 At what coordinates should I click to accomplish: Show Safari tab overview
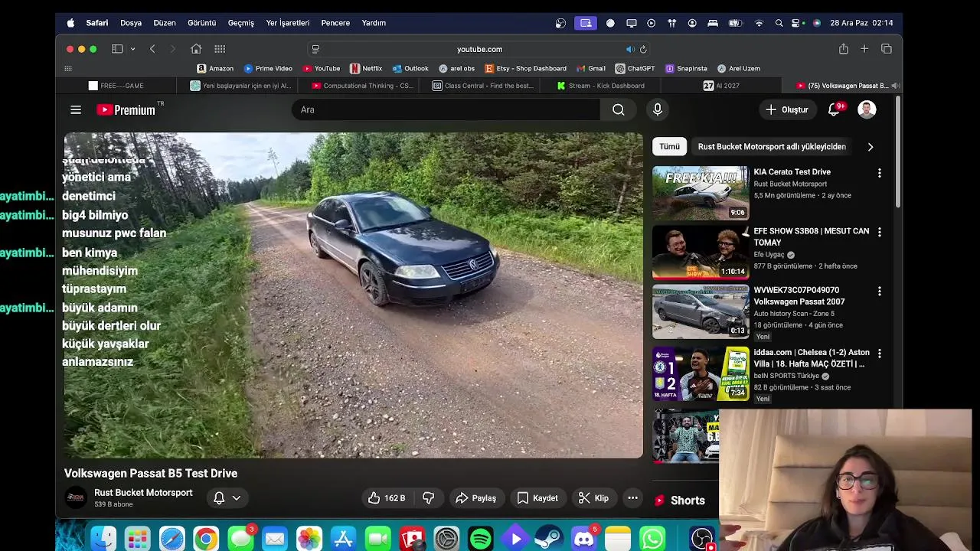point(887,49)
